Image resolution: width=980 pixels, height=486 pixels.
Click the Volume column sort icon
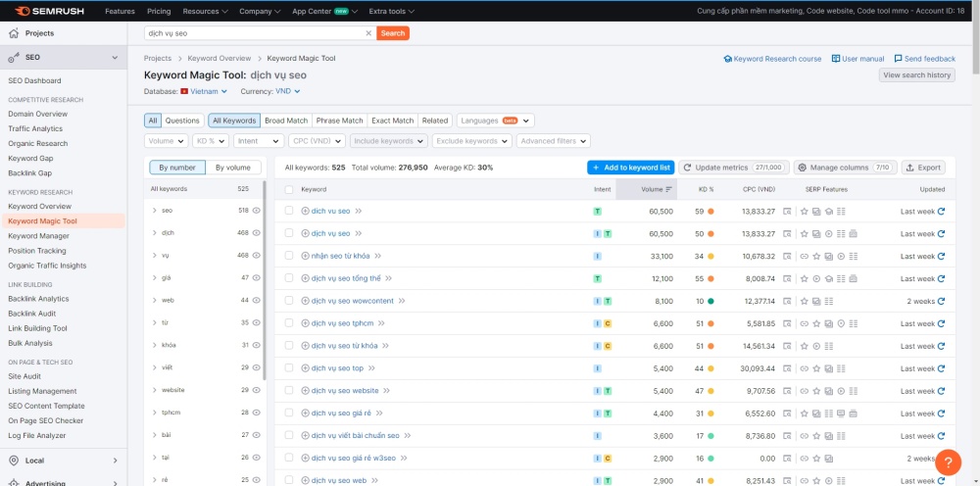pos(669,189)
